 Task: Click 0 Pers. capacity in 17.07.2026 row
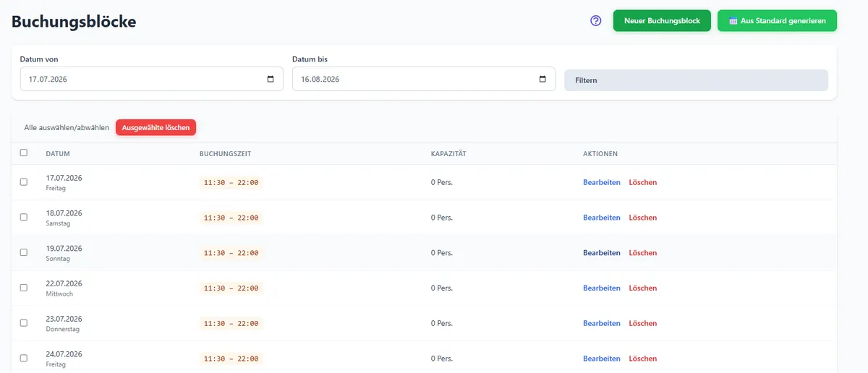pyautogui.click(x=442, y=182)
